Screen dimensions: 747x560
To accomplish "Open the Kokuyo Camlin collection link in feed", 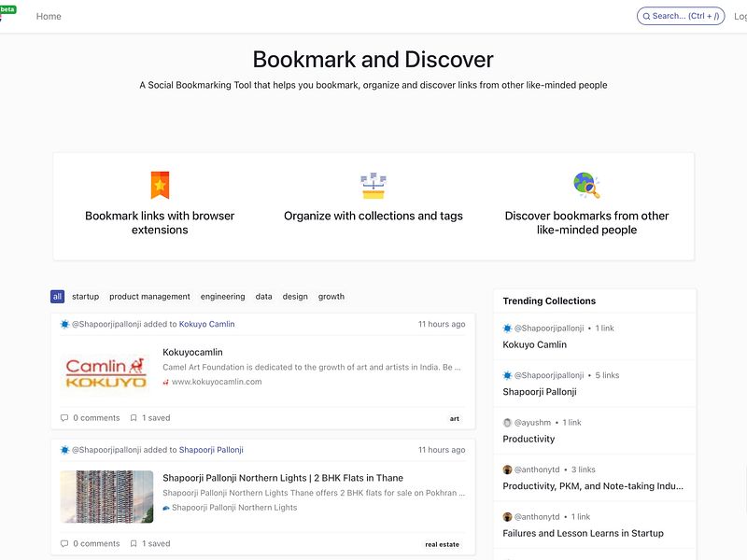I will coord(206,324).
